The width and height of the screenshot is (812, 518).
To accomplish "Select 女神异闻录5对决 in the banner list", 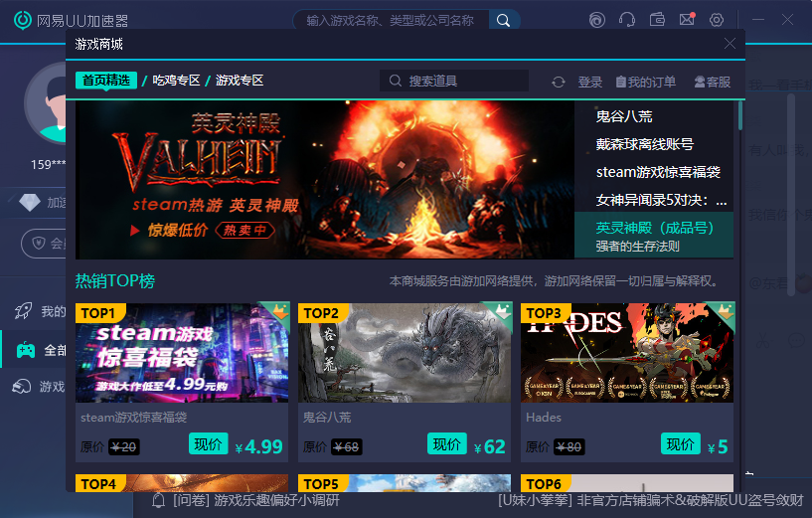I will (x=661, y=200).
